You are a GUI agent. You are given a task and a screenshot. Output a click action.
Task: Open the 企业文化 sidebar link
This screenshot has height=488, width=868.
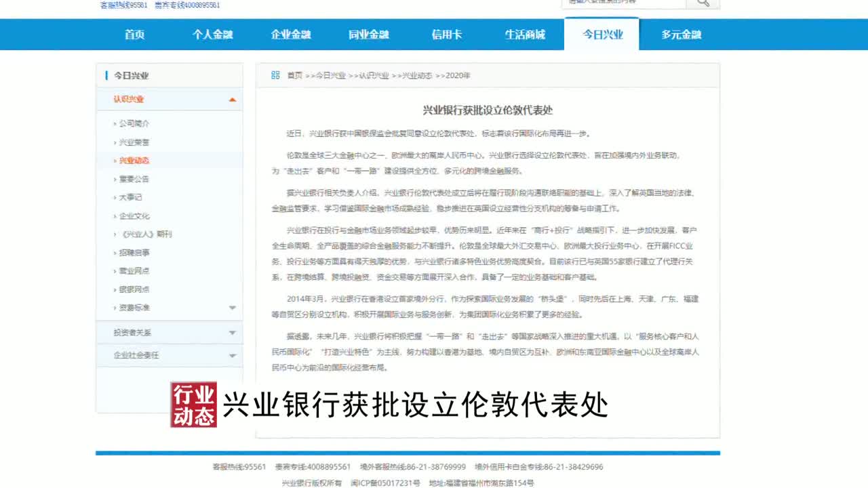pyautogui.click(x=134, y=216)
